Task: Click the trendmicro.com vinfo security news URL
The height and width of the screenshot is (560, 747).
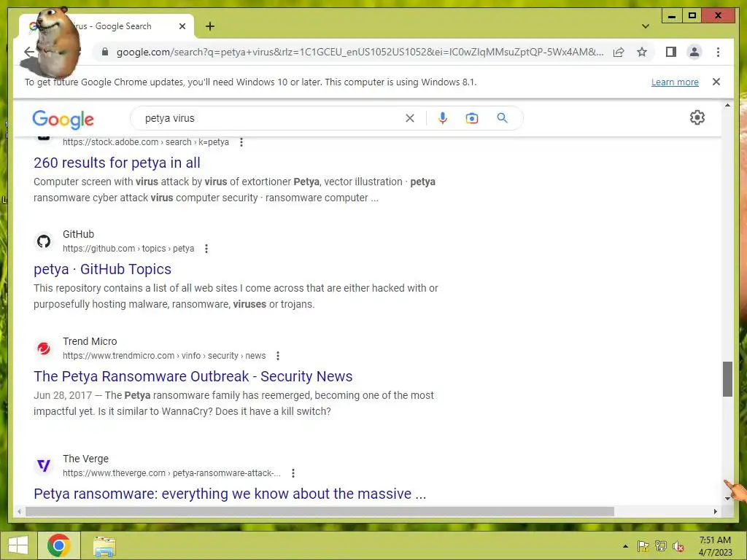Action: point(164,356)
